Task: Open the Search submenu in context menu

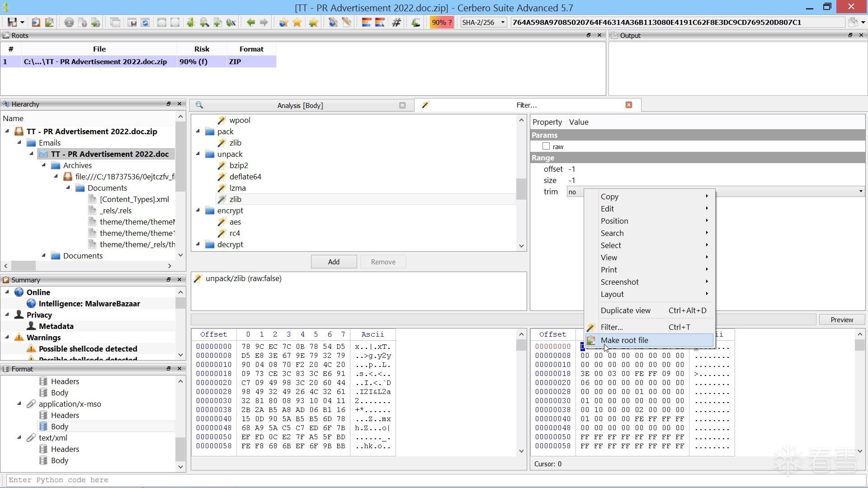Action: 612,233
